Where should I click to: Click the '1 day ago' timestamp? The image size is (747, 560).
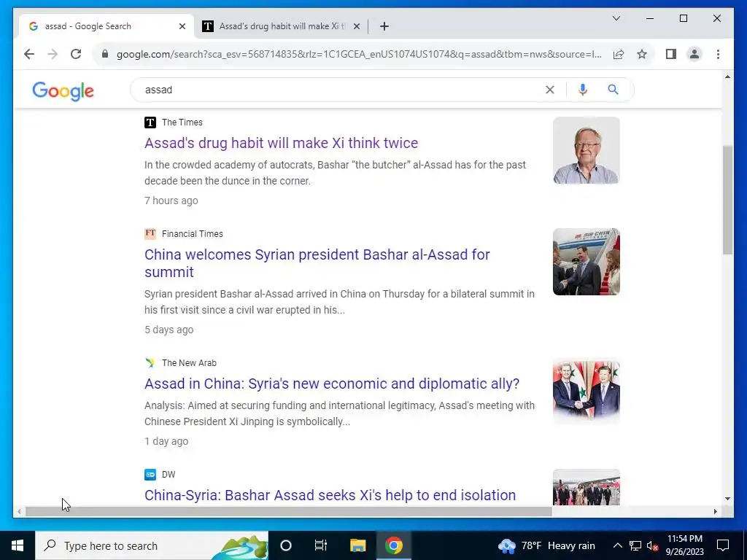[x=166, y=441]
